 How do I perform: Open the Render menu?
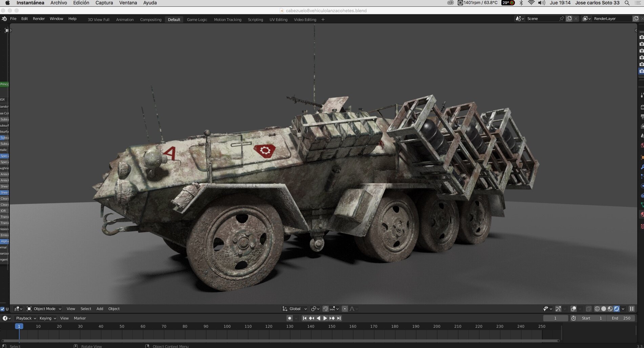tap(39, 19)
